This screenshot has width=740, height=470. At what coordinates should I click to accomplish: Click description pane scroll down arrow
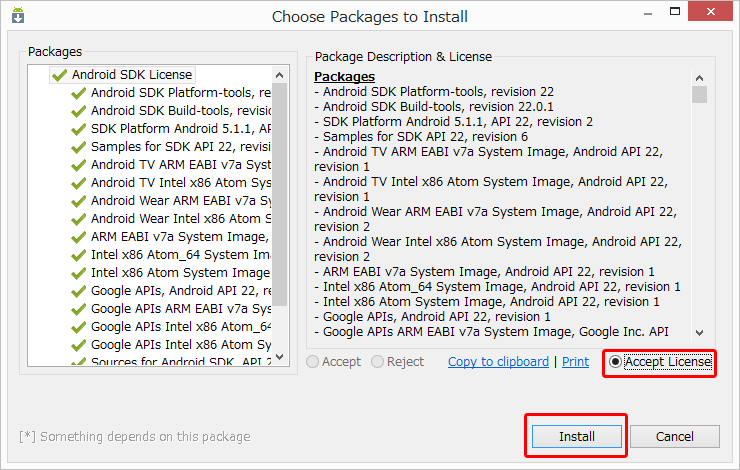point(699,333)
